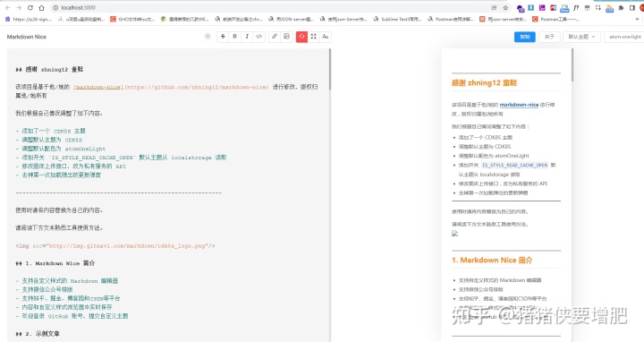Apply italic formatting with the I icon
This screenshot has height=342, width=644.
tap(247, 37)
